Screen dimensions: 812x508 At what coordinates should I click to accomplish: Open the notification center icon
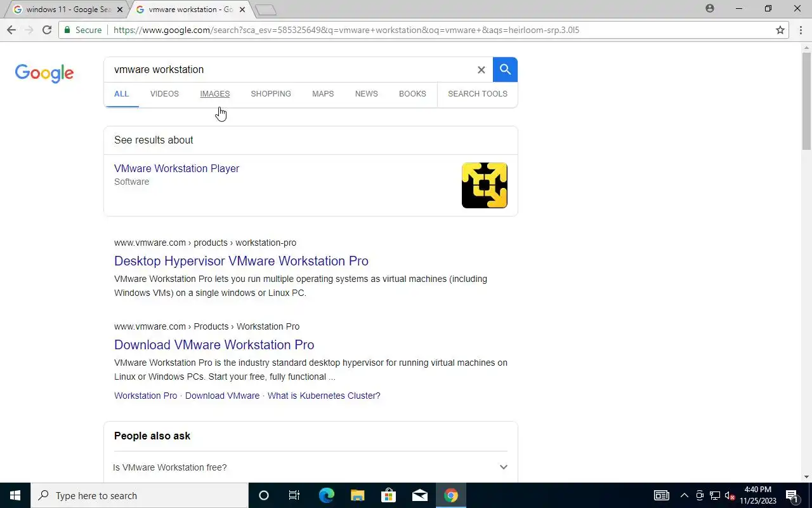pyautogui.click(x=792, y=495)
